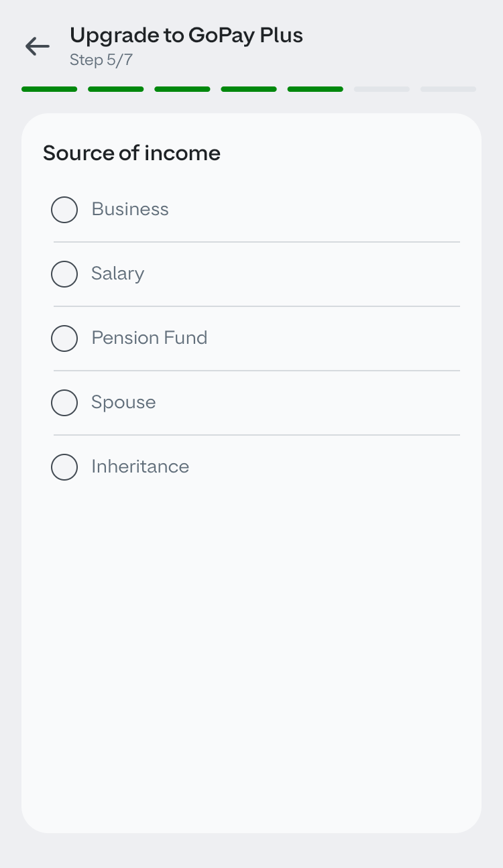Click the "Pension Fund" label text

click(x=150, y=338)
